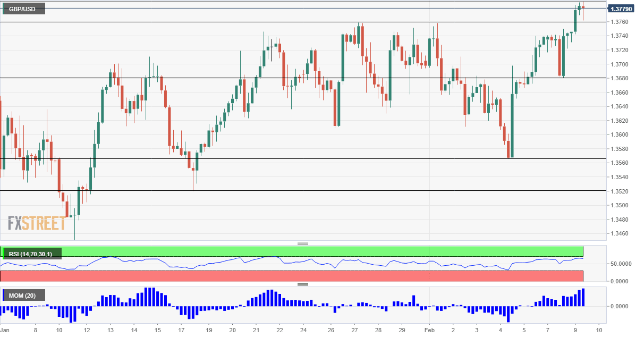Click the latest red candle at chart's right edge
The height and width of the screenshot is (337, 644).
tap(583, 7)
